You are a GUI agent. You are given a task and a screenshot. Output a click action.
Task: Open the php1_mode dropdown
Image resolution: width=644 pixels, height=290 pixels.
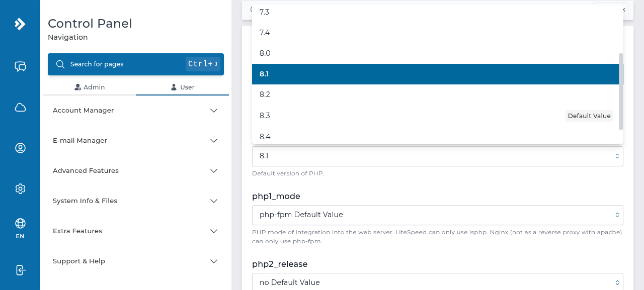click(x=438, y=215)
